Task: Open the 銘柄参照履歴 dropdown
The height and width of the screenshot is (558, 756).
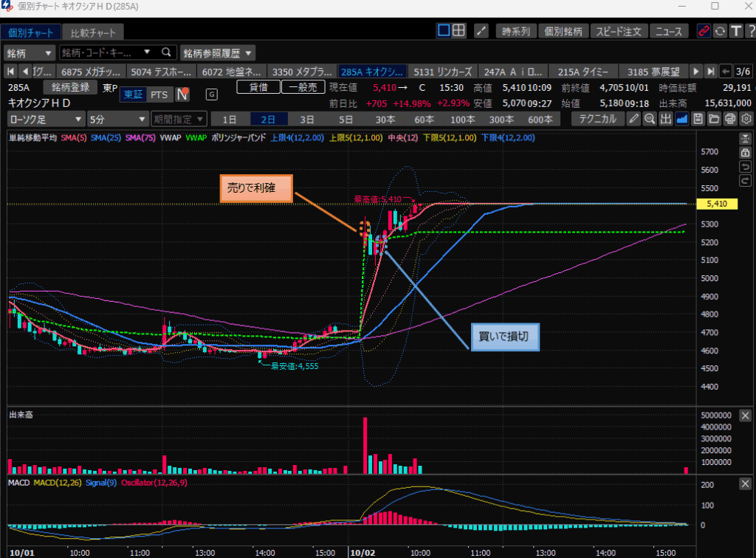Action: coord(218,52)
